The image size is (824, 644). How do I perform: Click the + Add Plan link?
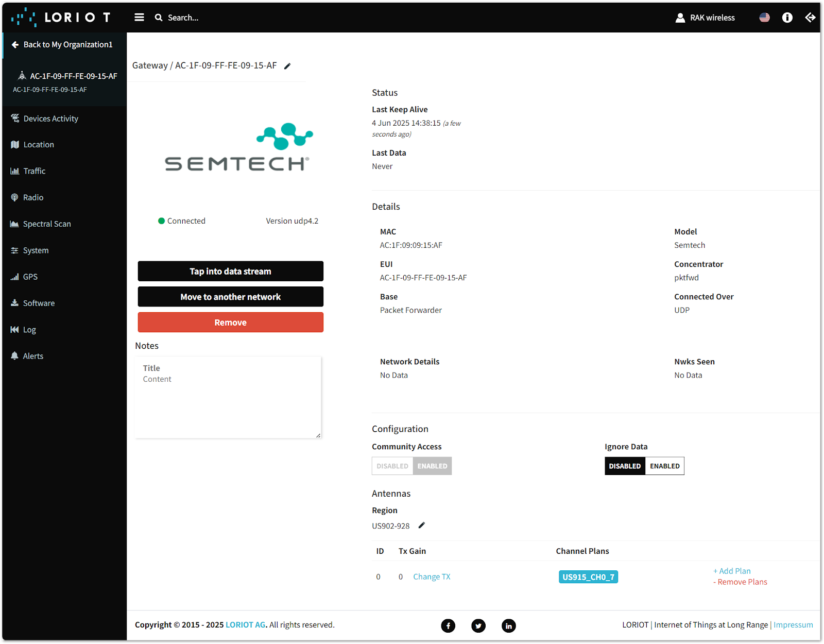click(732, 571)
